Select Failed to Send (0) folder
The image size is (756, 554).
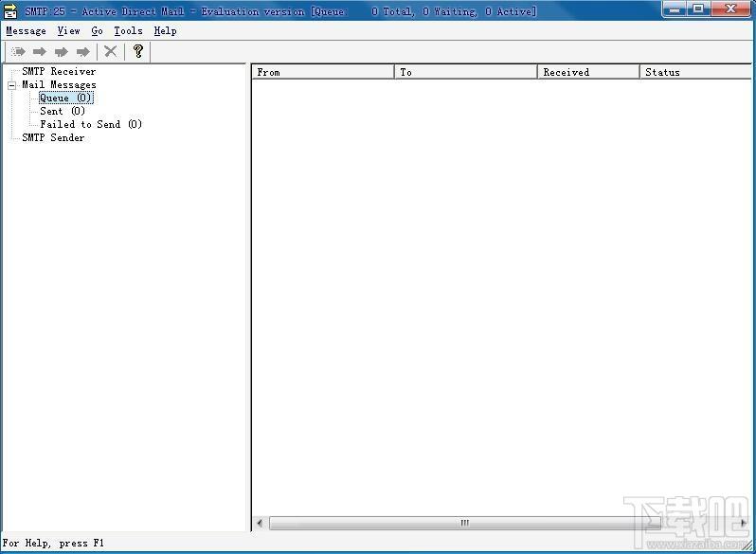tap(91, 124)
